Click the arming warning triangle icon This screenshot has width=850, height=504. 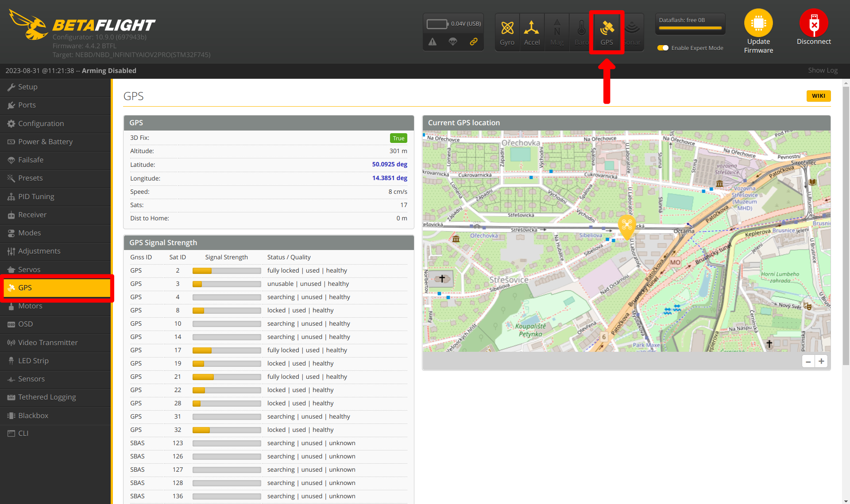[x=433, y=42]
